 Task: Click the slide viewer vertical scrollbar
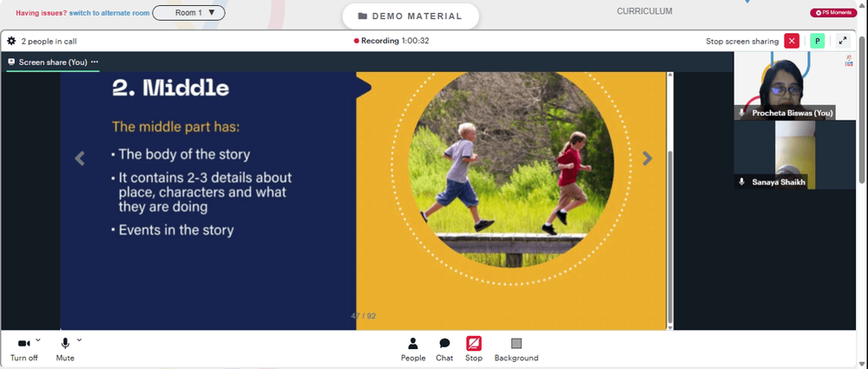[x=670, y=201]
